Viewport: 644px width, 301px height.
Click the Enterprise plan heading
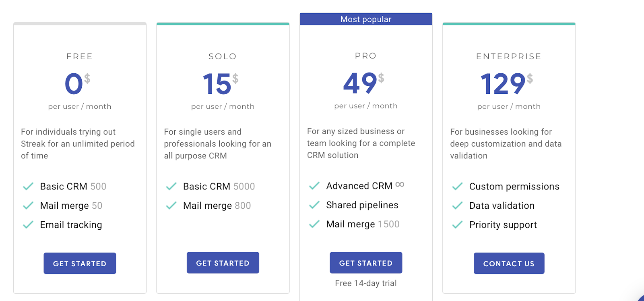tap(509, 56)
